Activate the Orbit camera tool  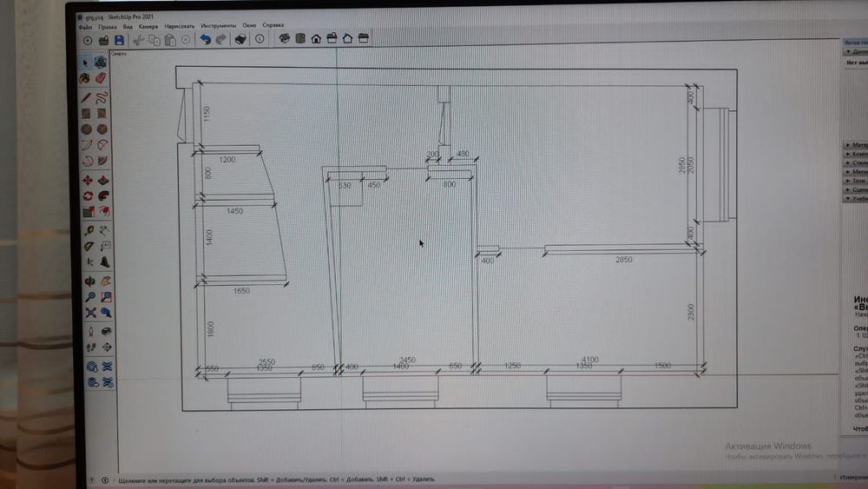pos(89,281)
